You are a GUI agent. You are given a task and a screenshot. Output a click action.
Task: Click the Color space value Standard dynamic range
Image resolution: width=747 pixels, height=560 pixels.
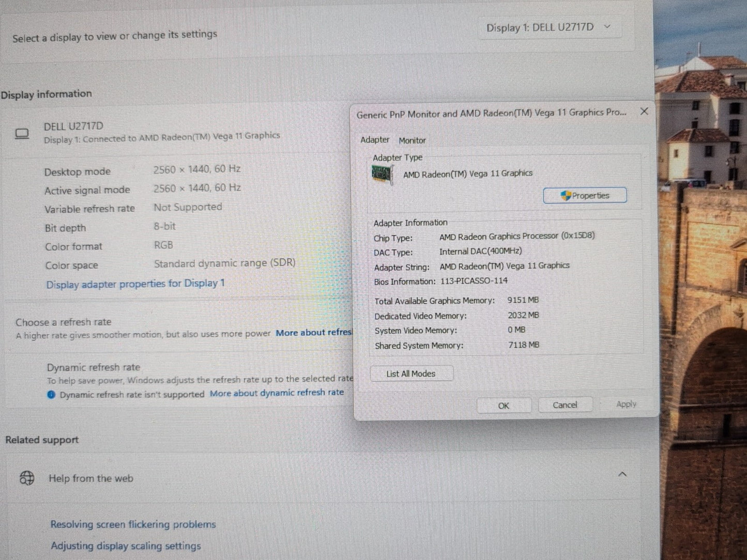click(225, 263)
